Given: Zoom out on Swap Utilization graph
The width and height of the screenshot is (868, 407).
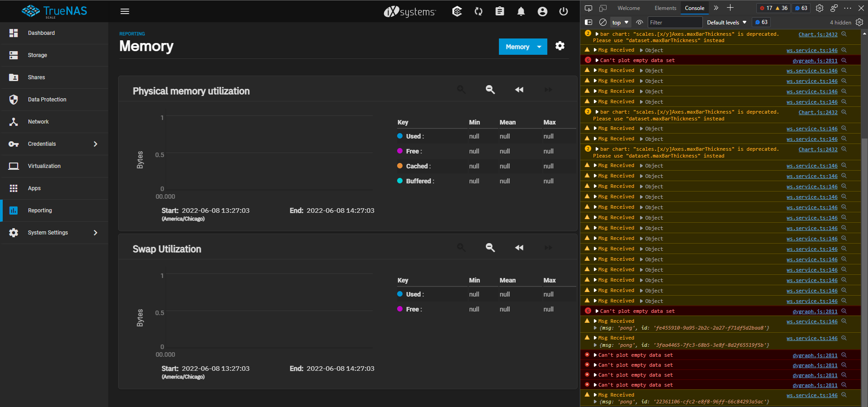Looking at the screenshot, I should coord(490,248).
